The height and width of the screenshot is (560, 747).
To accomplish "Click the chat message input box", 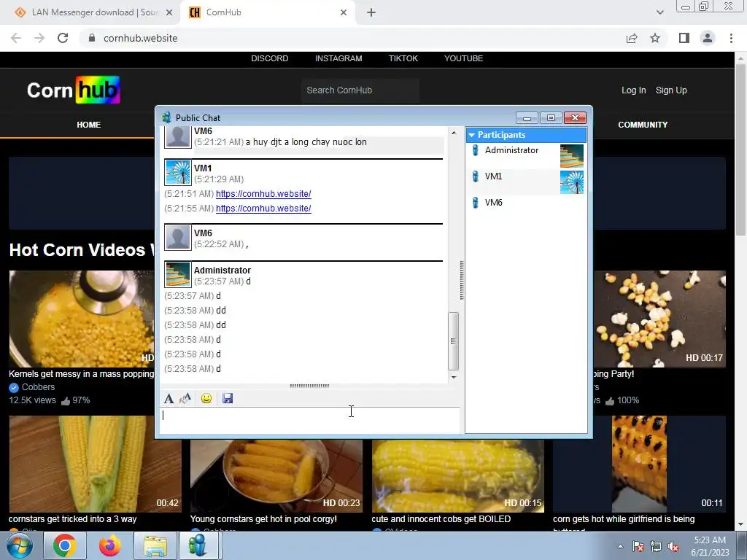I will point(309,420).
